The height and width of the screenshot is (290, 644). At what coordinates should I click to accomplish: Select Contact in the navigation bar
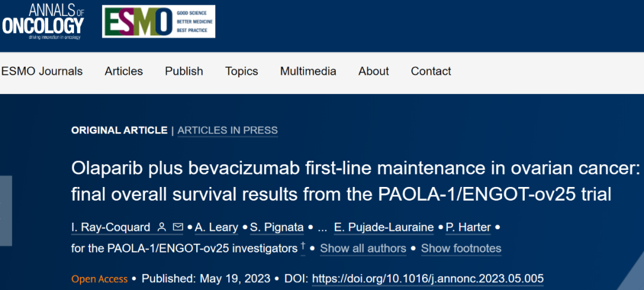coord(431,71)
